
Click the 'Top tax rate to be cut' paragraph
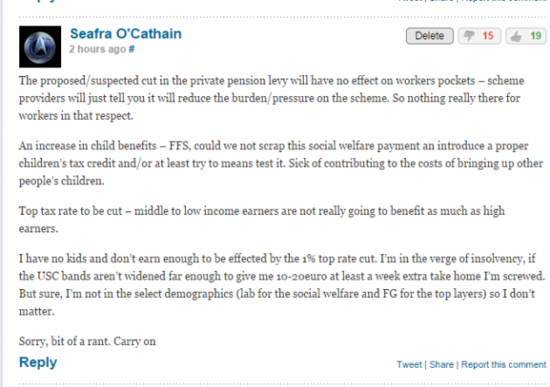point(262,220)
